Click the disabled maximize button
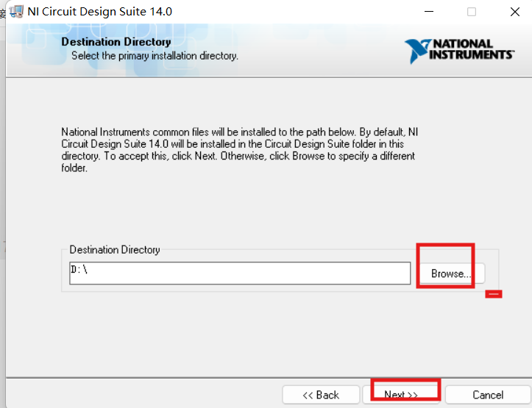Image resolution: width=532 pixels, height=408 pixels. [x=471, y=12]
